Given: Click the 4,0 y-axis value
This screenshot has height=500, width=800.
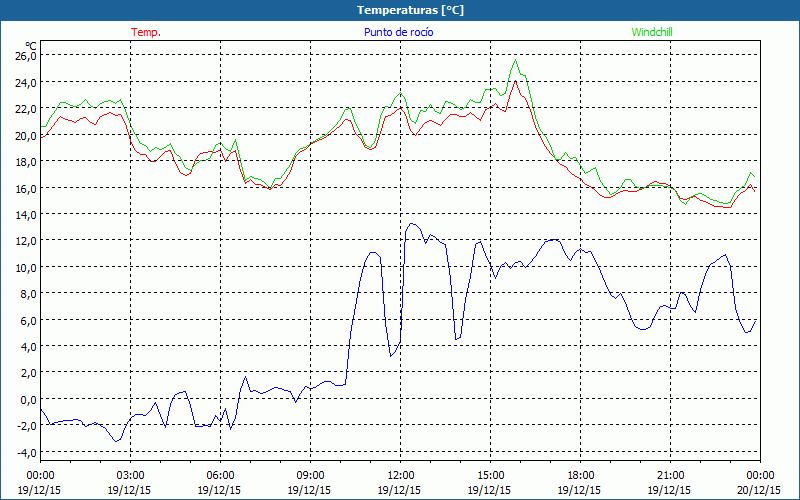Looking at the screenshot, I should click(28, 347).
